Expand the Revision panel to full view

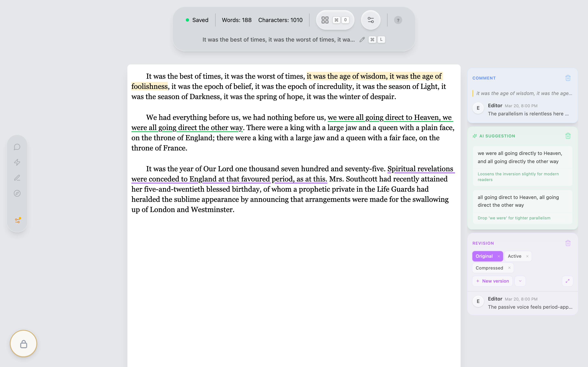(x=568, y=281)
